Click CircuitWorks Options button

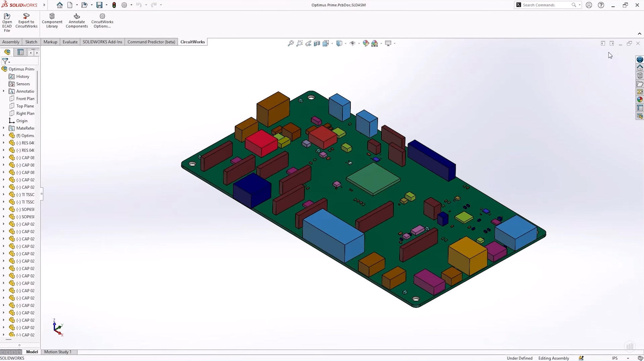[x=102, y=21]
